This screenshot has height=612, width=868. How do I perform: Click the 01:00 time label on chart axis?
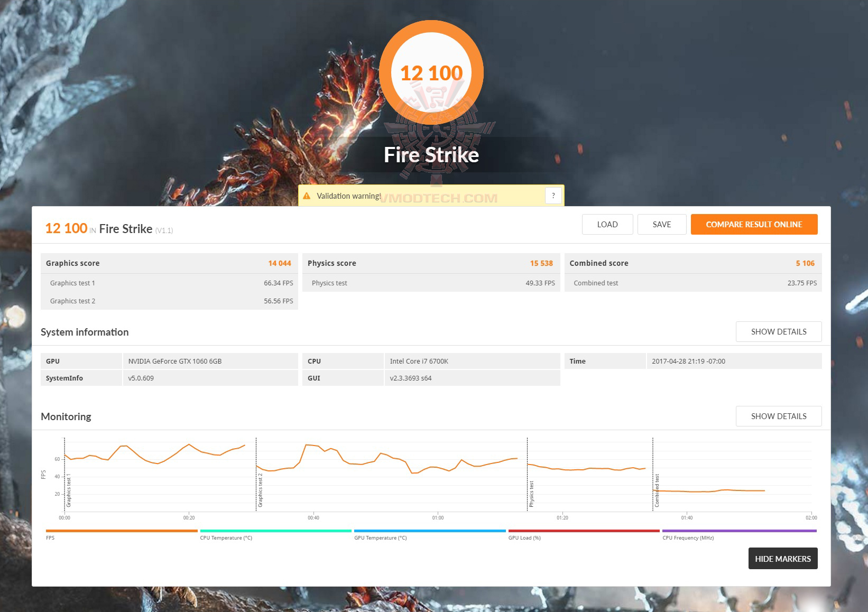(x=438, y=518)
